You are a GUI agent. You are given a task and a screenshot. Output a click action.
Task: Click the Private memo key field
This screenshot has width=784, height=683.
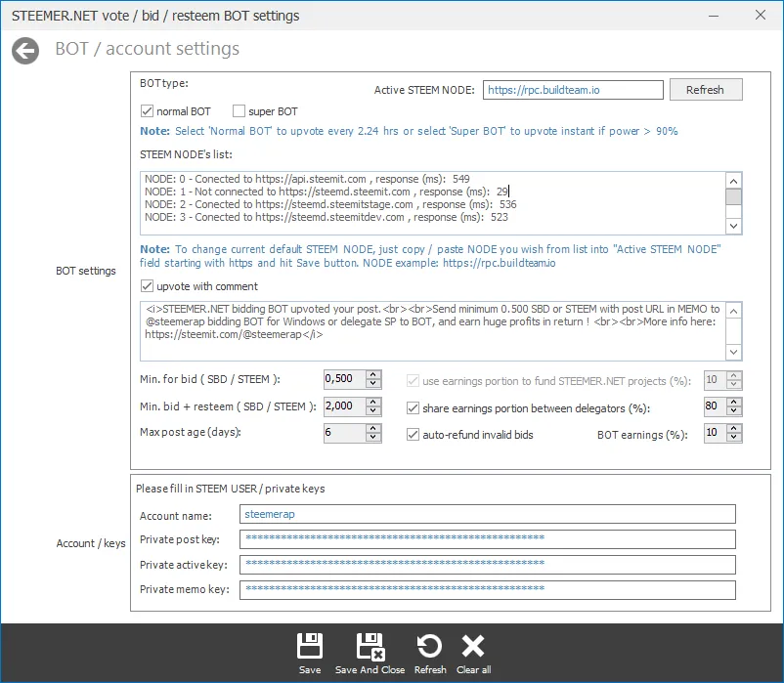(488, 589)
